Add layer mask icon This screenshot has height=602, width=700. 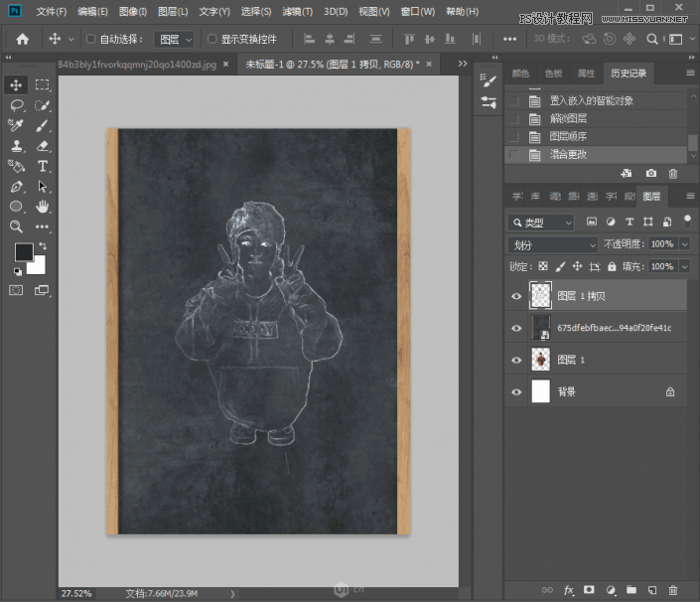click(589, 590)
